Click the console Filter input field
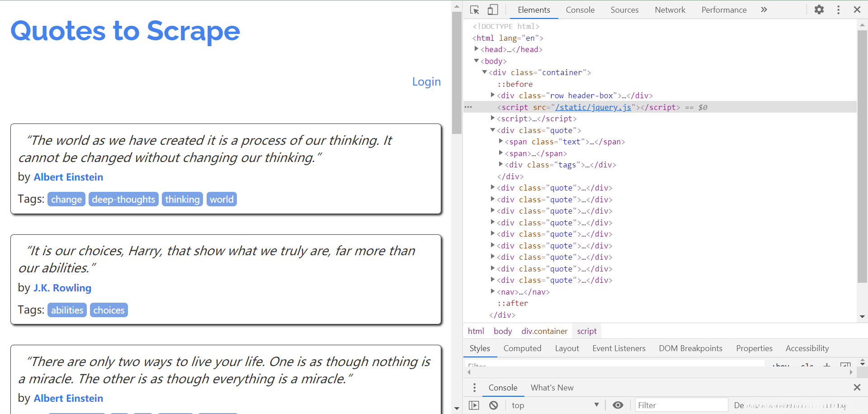The width and height of the screenshot is (868, 414). tap(680, 405)
